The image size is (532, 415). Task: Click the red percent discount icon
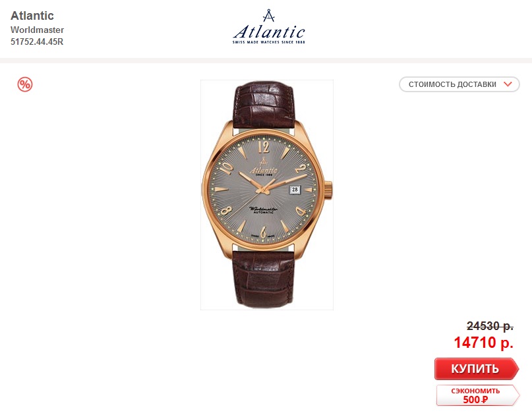(25, 84)
